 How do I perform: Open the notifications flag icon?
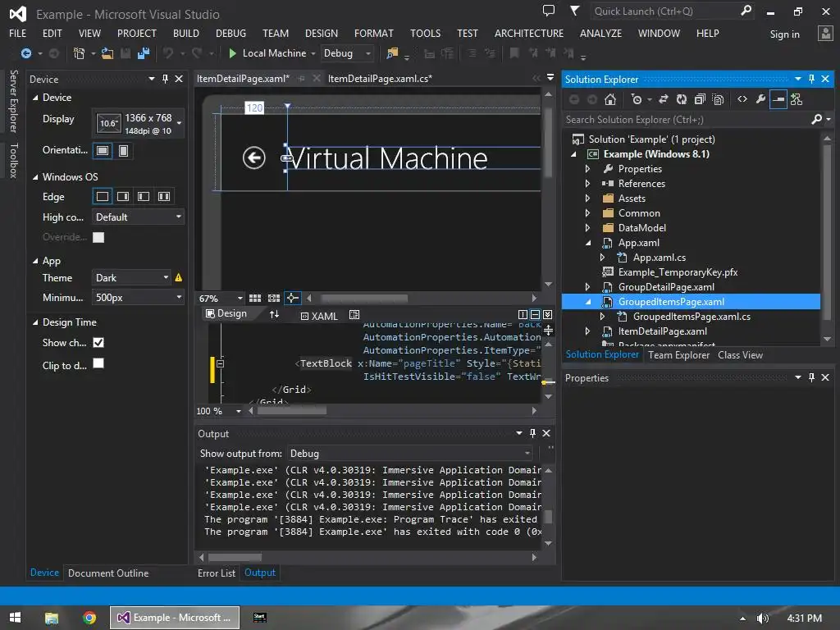[574, 11]
